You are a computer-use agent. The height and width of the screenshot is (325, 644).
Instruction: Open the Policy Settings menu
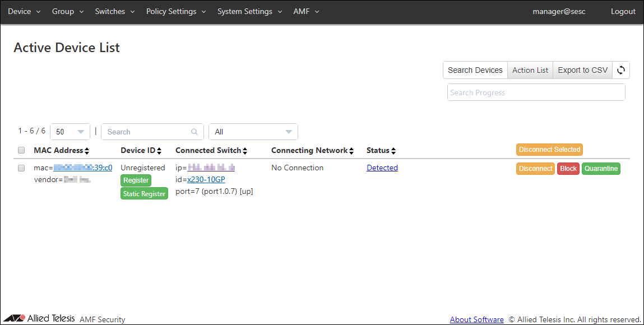click(x=176, y=11)
